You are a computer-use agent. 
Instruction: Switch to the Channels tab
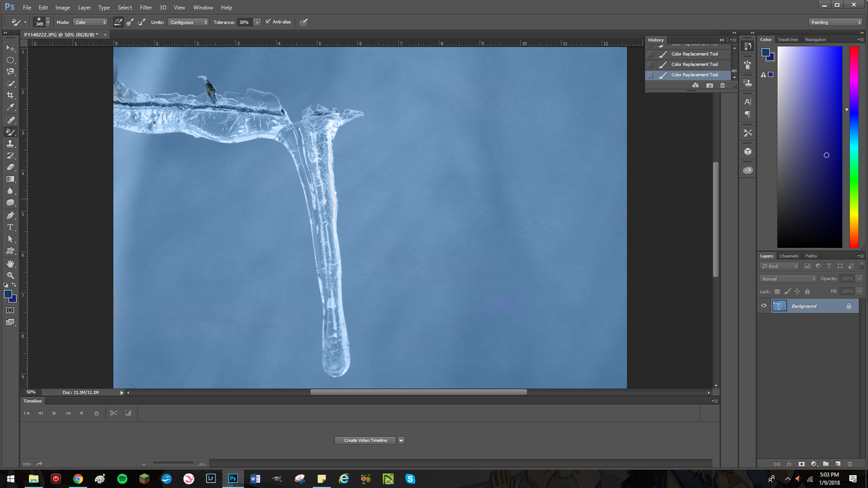coord(789,256)
